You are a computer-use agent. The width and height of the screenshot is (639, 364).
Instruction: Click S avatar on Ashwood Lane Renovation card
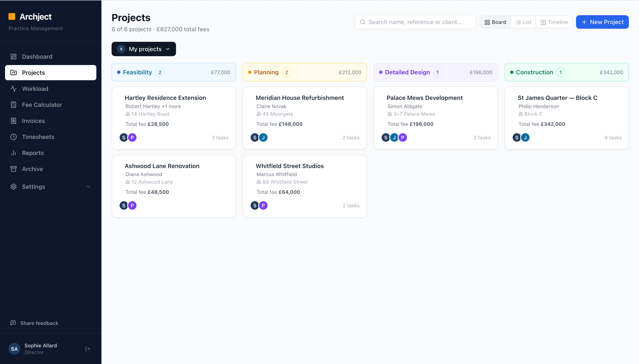[124, 205]
